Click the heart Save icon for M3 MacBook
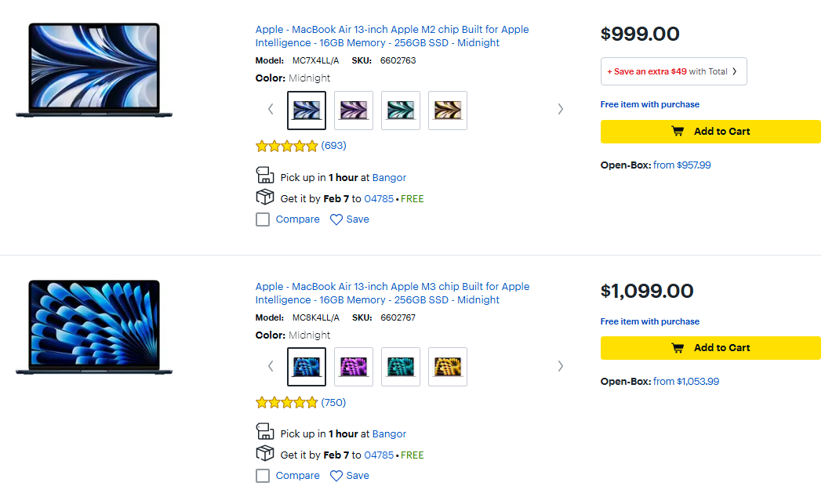Image resolution: width=836 pixels, height=504 pixels. point(336,476)
